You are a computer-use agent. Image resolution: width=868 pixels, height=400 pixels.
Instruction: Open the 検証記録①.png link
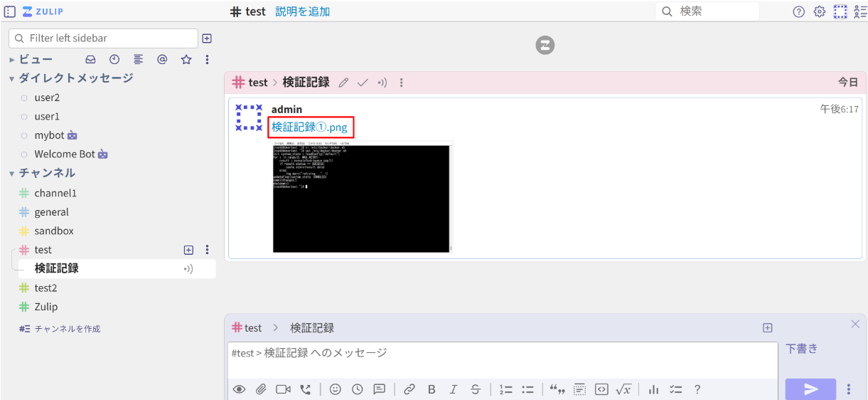[309, 127]
